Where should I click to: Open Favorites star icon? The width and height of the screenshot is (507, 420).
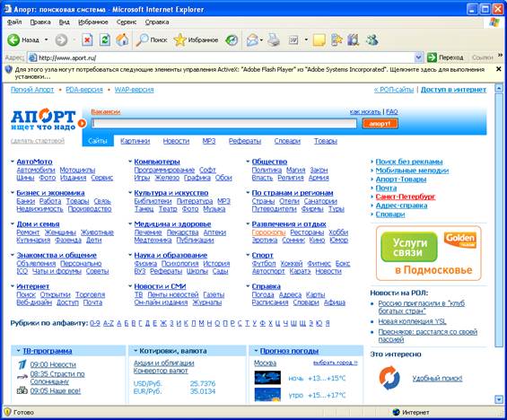pos(179,40)
